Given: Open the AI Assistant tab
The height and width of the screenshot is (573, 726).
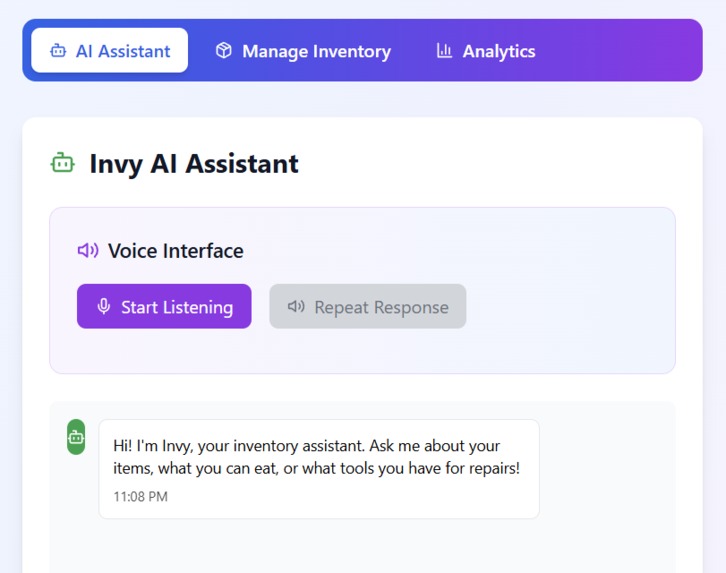Looking at the screenshot, I should click(x=110, y=50).
